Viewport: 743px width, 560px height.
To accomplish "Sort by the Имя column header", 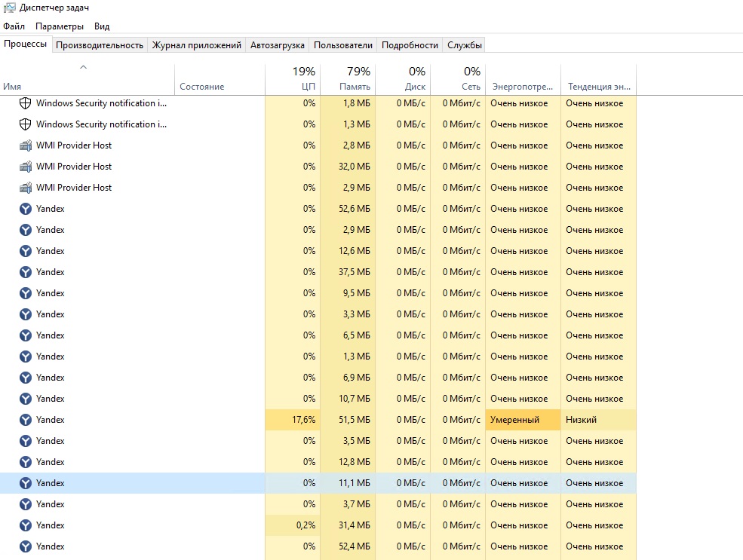I will click(88, 80).
